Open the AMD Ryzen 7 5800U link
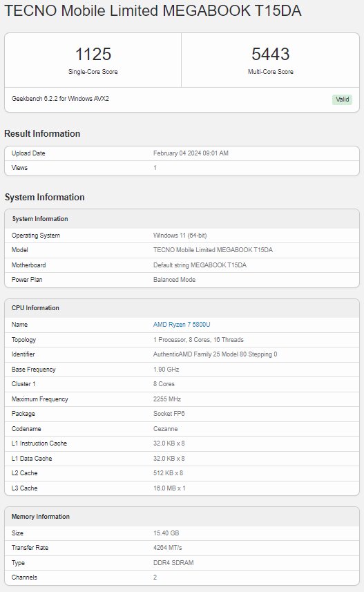364x592 pixels. 182,324
